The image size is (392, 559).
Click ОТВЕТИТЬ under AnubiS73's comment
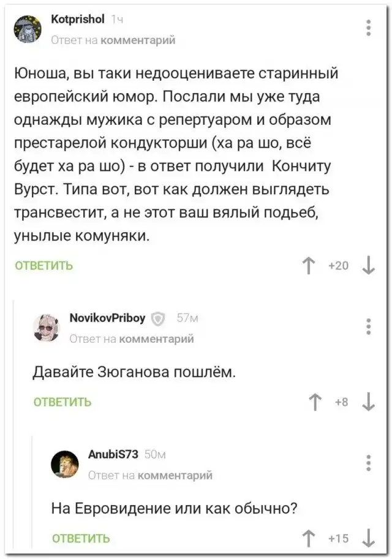(x=81, y=539)
